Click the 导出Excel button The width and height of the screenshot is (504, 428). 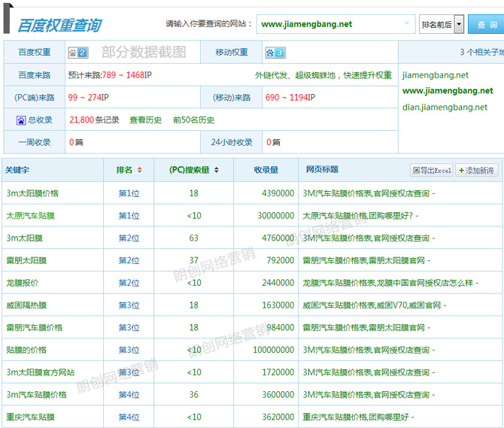[432, 170]
